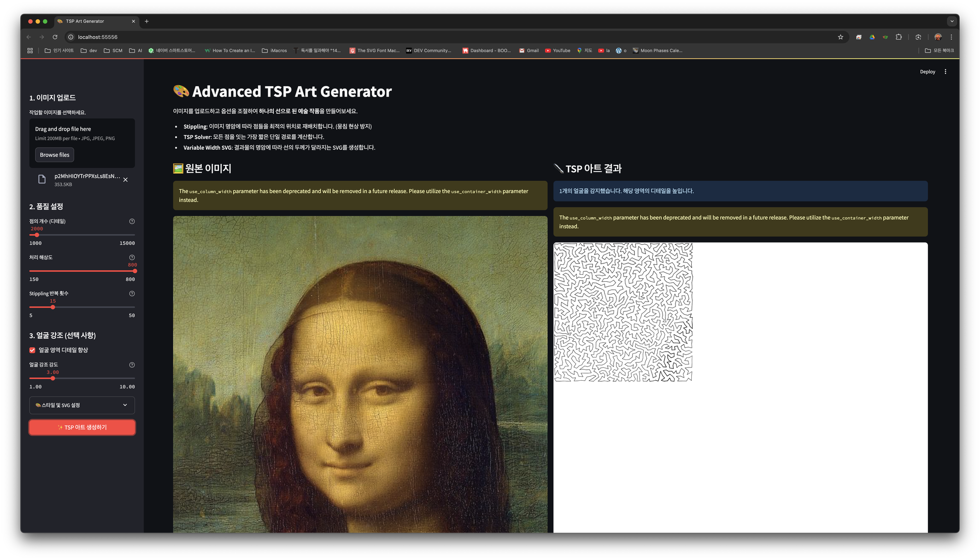Open a new browser tab
The width and height of the screenshot is (980, 560).
click(147, 21)
